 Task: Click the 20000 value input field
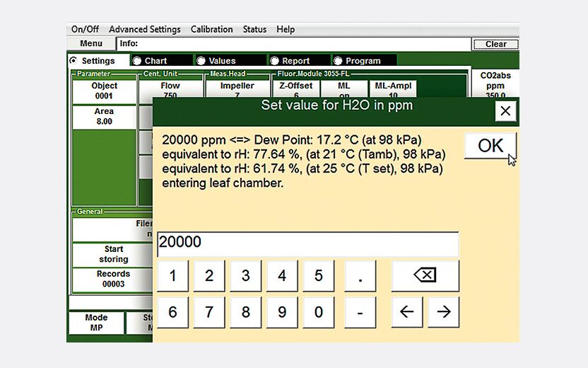308,244
